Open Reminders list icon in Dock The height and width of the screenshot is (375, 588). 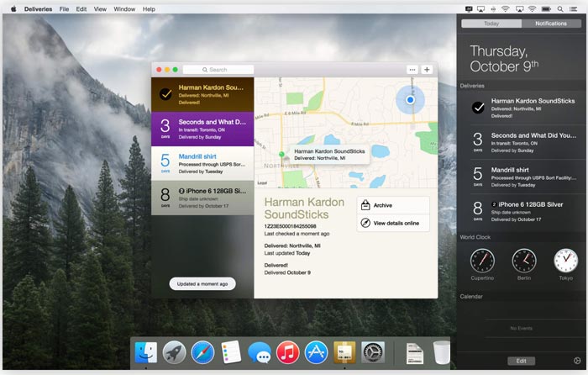[x=231, y=352]
